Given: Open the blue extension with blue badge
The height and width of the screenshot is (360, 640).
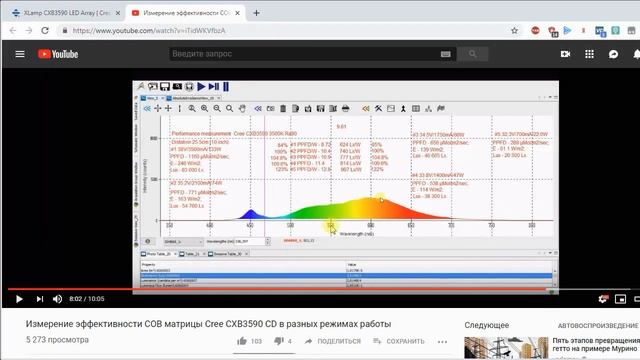Looking at the screenshot, I should (x=600, y=31).
